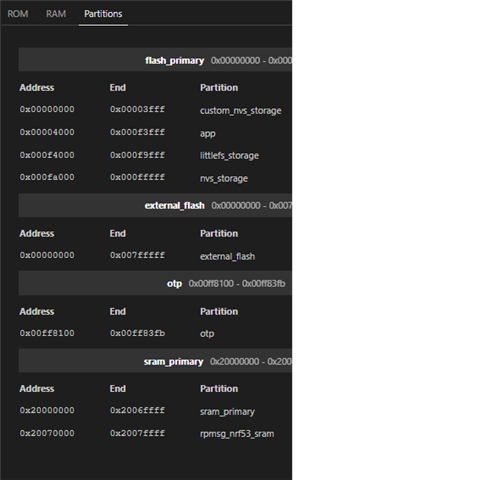Click address 0x20000000 of sram_primary
Viewport: 486px width, 480px height.
[47, 410]
